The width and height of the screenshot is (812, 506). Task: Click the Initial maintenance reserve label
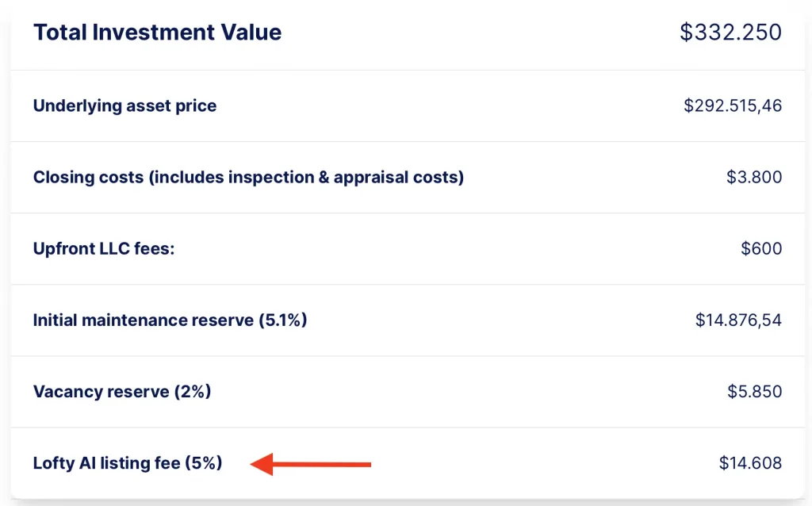click(x=143, y=320)
